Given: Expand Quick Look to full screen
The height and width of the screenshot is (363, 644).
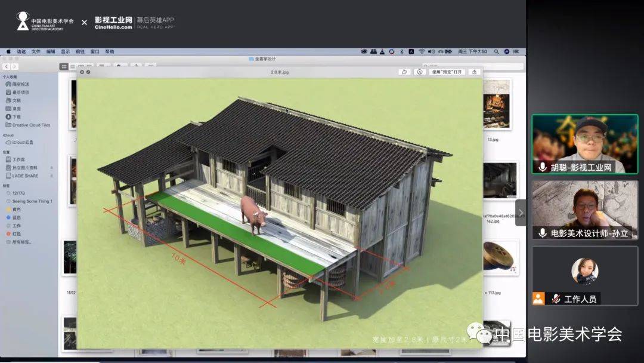Looking at the screenshot, I should point(88,72).
